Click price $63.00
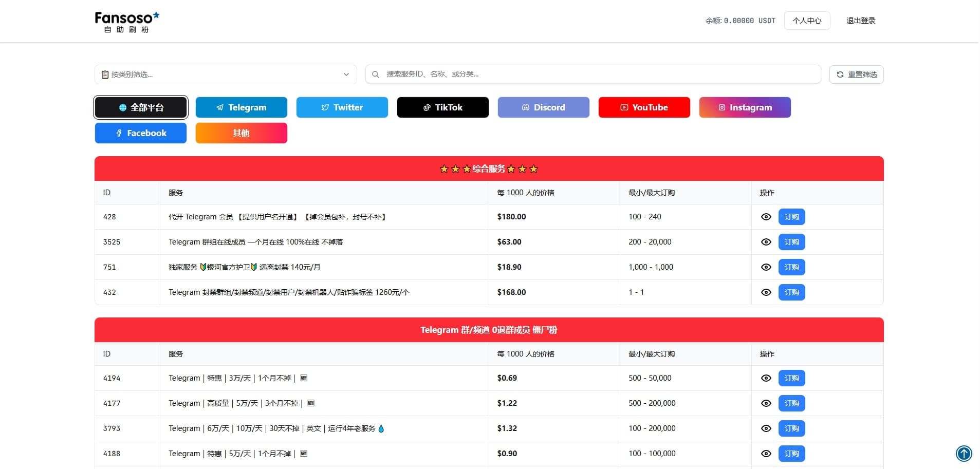The image size is (980, 469). (x=509, y=242)
